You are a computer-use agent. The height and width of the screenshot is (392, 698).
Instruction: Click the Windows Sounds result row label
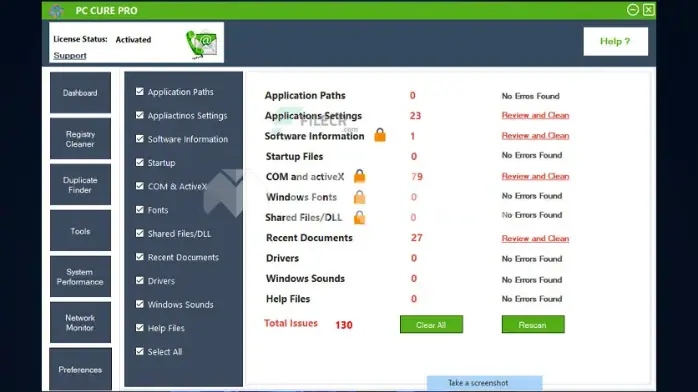point(305,279)
